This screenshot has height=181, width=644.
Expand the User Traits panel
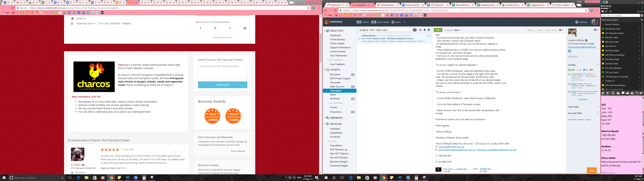tap(583, 107)
